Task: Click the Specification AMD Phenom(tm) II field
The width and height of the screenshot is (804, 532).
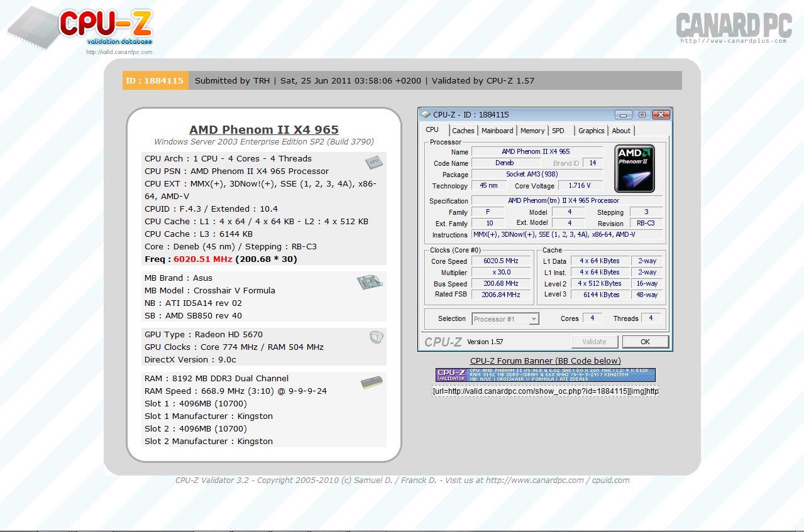Action: pyautogui.click(x=567, y=201)
